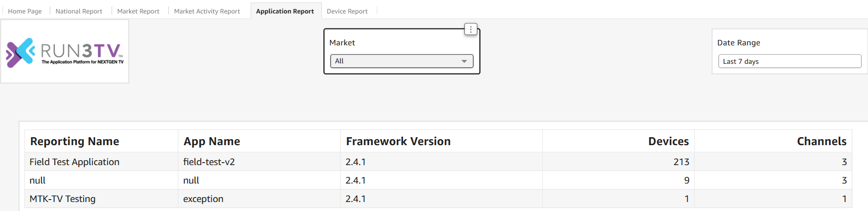This screenshot has height=211, width=868.
Task: Sort by App Name column header
Action: (212, 142)
